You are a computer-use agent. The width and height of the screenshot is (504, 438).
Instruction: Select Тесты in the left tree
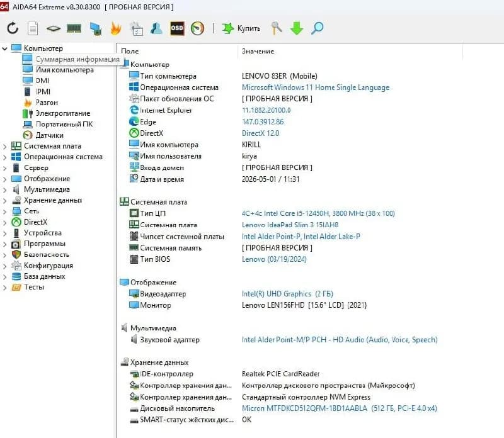(34, 287)
